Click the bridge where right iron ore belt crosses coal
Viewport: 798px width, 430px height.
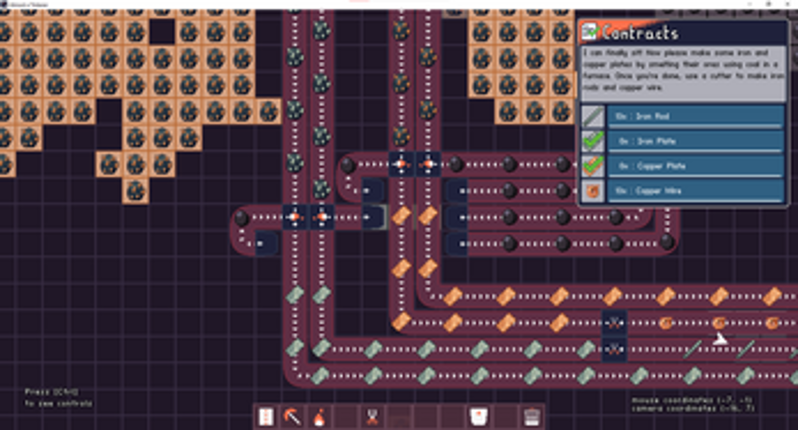pyautogui.click(x=322, y=217)
